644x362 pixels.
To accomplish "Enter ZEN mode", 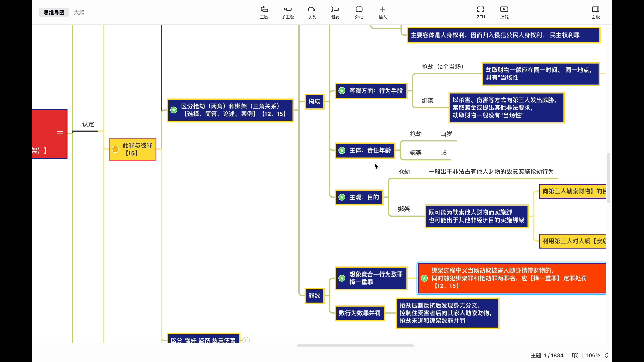I will [481, 12].
